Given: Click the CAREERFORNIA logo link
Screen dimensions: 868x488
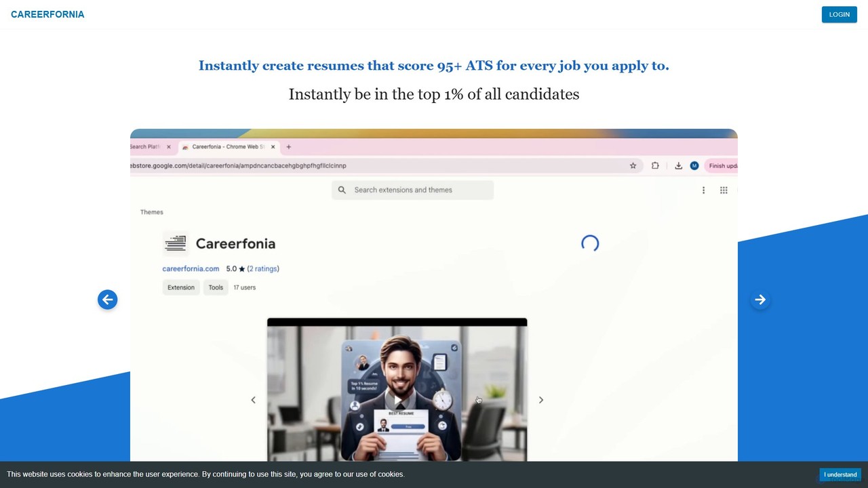Looking at the screenshot, I should pos(47,14).
